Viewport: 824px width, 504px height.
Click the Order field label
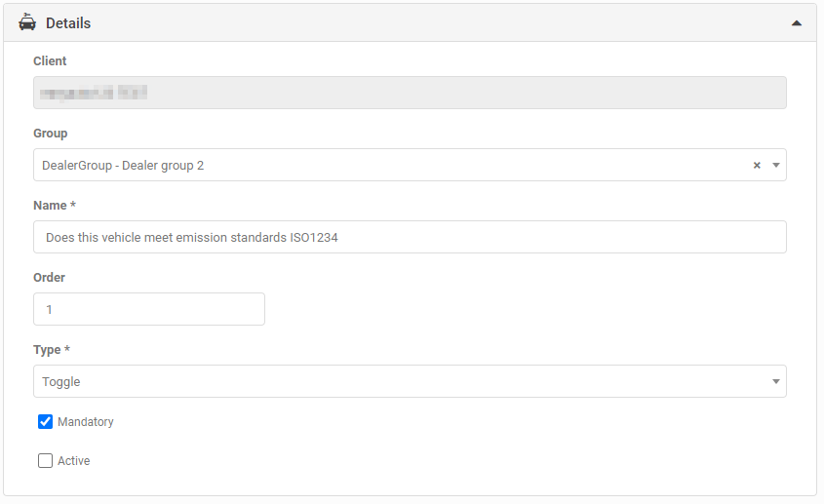point(49,277)
